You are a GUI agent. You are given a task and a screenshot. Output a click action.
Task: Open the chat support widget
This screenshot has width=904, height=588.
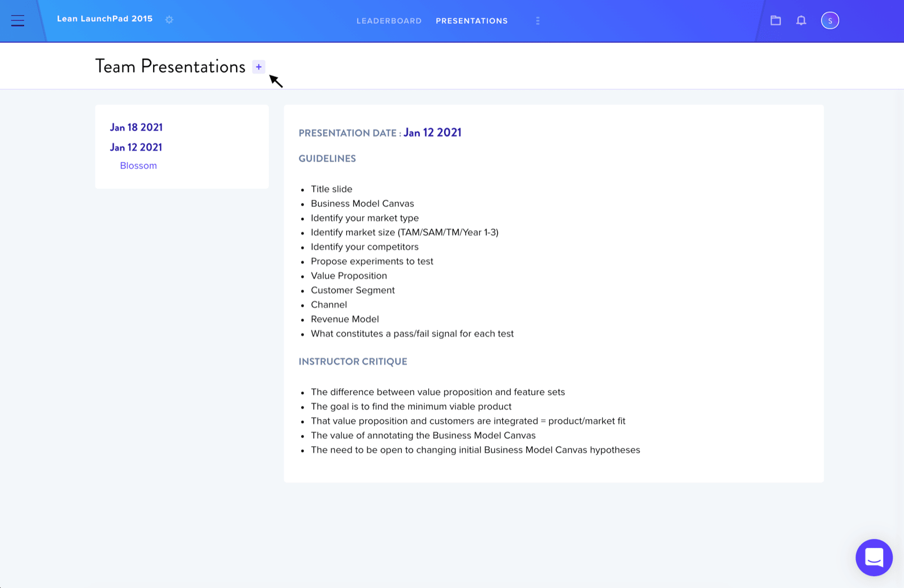(874, 557)
